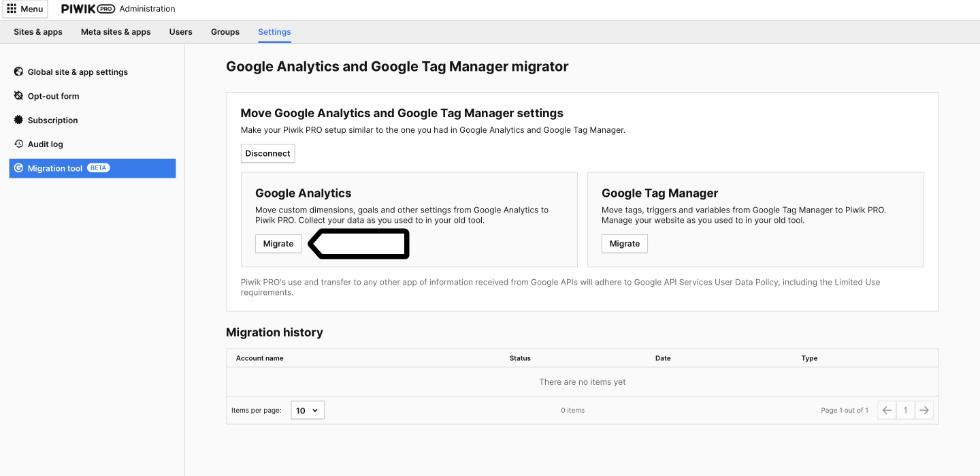This screenshot has height=476, width=980.
Task: Open the Users tab
Action: tap(181, 32)
